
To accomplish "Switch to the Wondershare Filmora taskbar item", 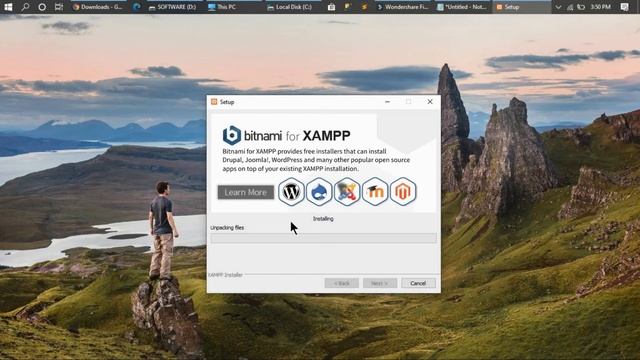I will [x=403, y=7].
